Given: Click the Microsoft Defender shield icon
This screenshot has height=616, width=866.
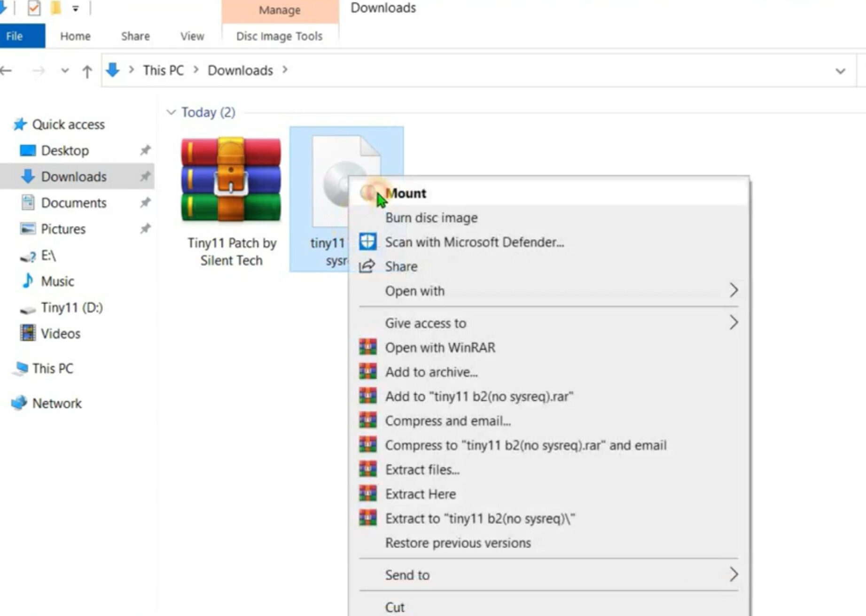Looking at the screenshot, I should [x=367, y=242].
